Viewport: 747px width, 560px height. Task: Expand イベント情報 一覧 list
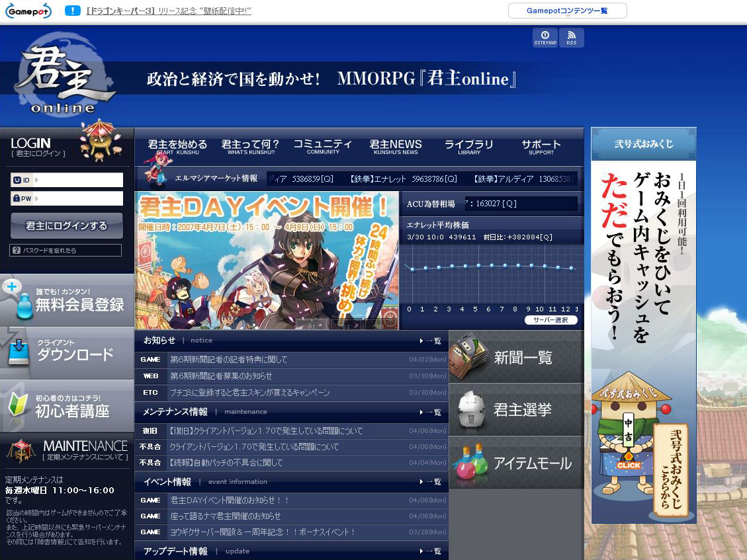[x=431, y=482]
